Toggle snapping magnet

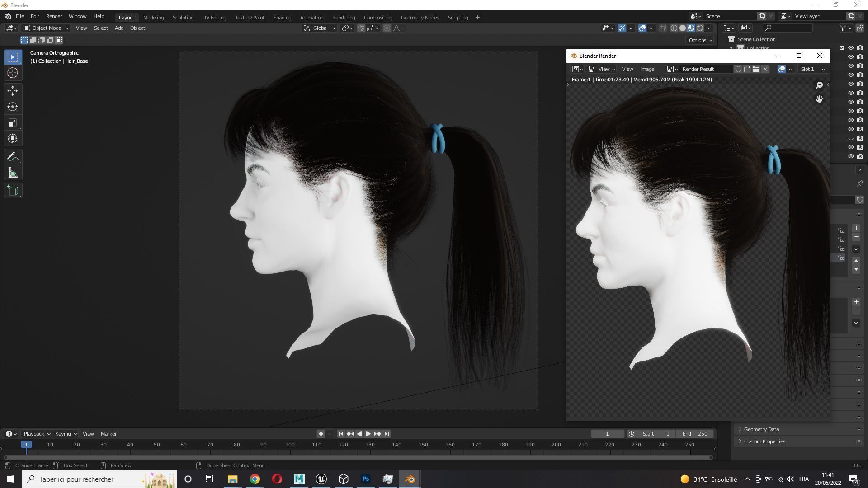[361, 28]
